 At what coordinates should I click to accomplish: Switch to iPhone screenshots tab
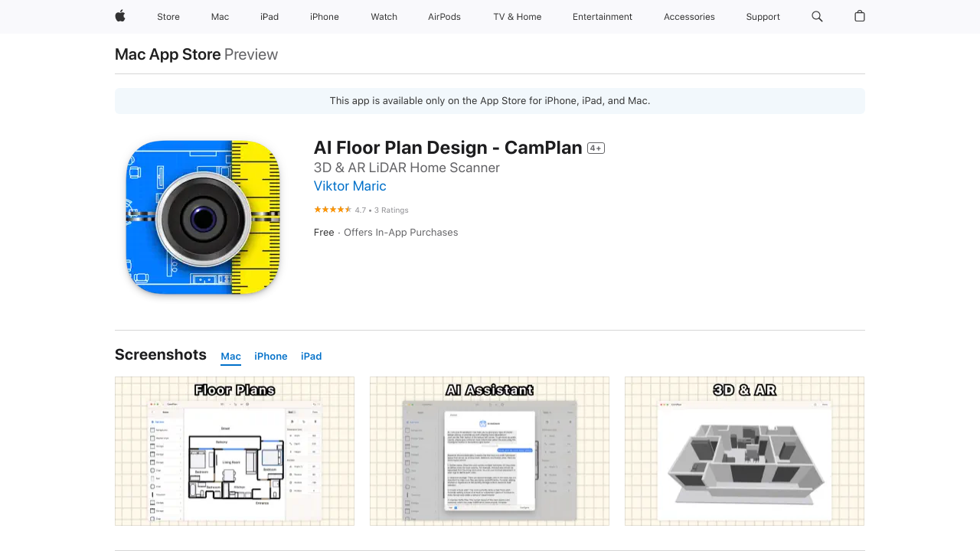pyautogui.click(x=271, y=357)
